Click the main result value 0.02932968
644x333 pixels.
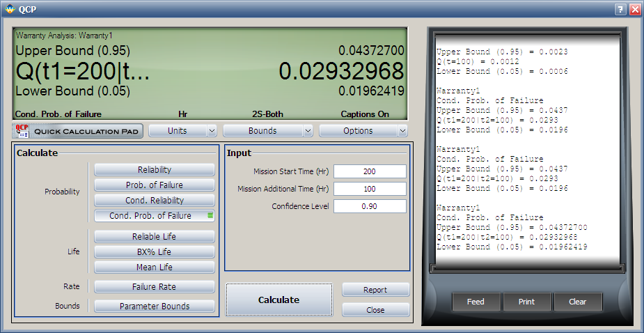pyautogui.click(x=342, y=71)
